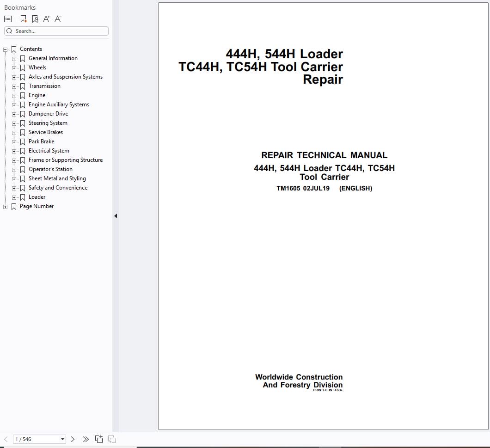Go to previous page arrow
The image size is (490, 448).
[6, 439]
